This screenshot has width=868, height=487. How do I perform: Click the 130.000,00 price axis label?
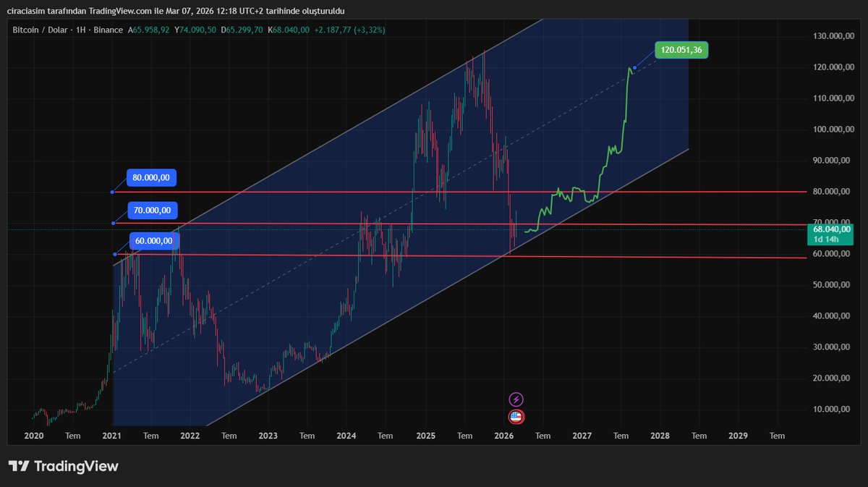[x=833, y=36]
